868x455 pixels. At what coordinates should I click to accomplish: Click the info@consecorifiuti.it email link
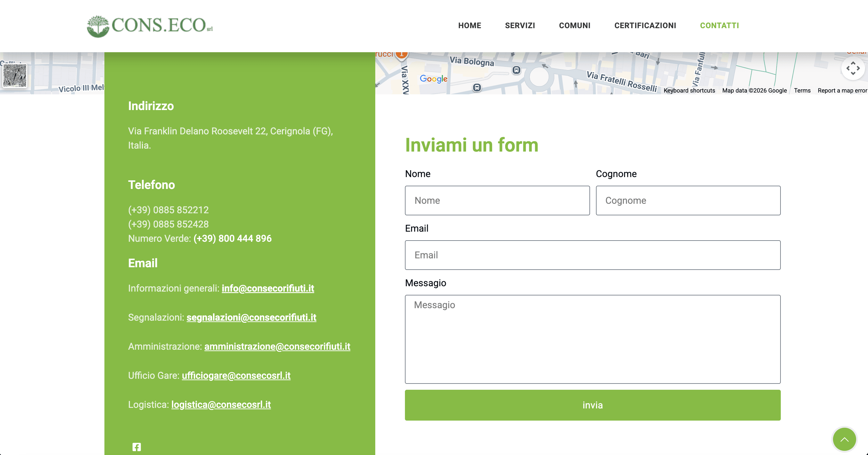click(x=268, y=288)
